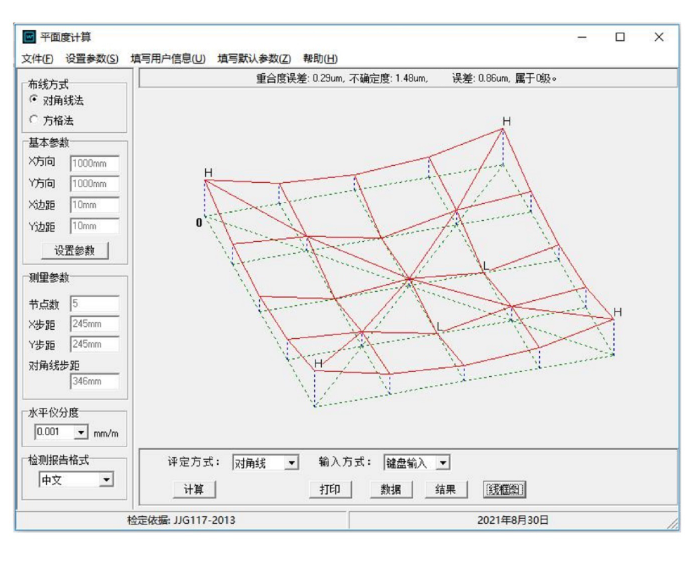
Task: Click the Y边距 input field
Action: pyautogui.click(x=95, y=226)
